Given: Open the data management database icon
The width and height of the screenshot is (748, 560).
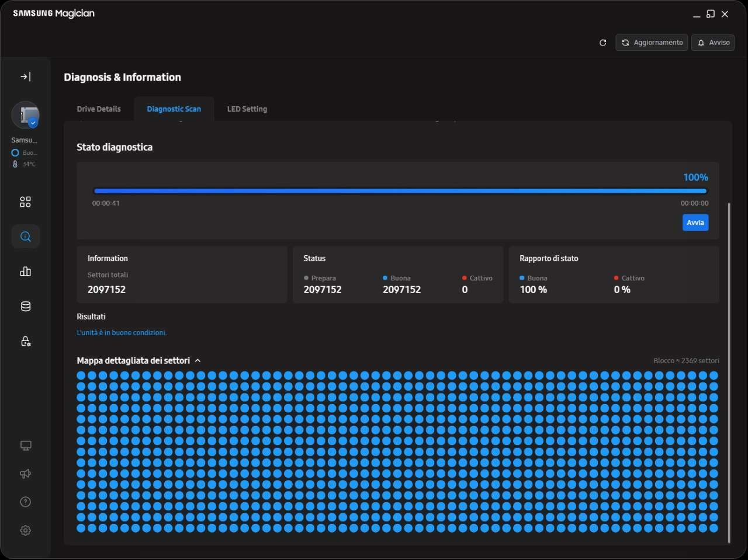Looking at the screenshot, I should (25, 307).
